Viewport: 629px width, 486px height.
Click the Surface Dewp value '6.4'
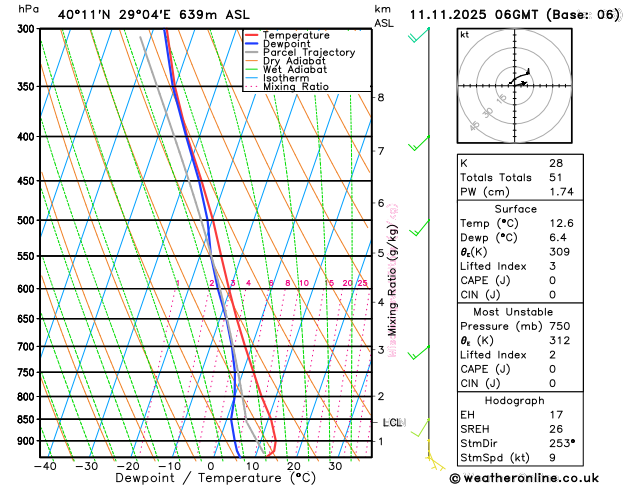point(558,237)
